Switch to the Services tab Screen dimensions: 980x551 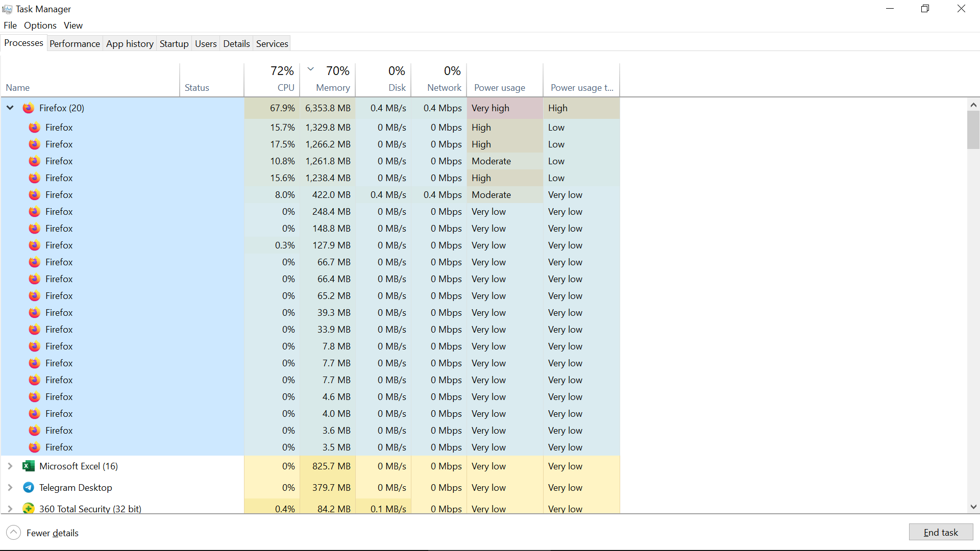tap(272, 44)
